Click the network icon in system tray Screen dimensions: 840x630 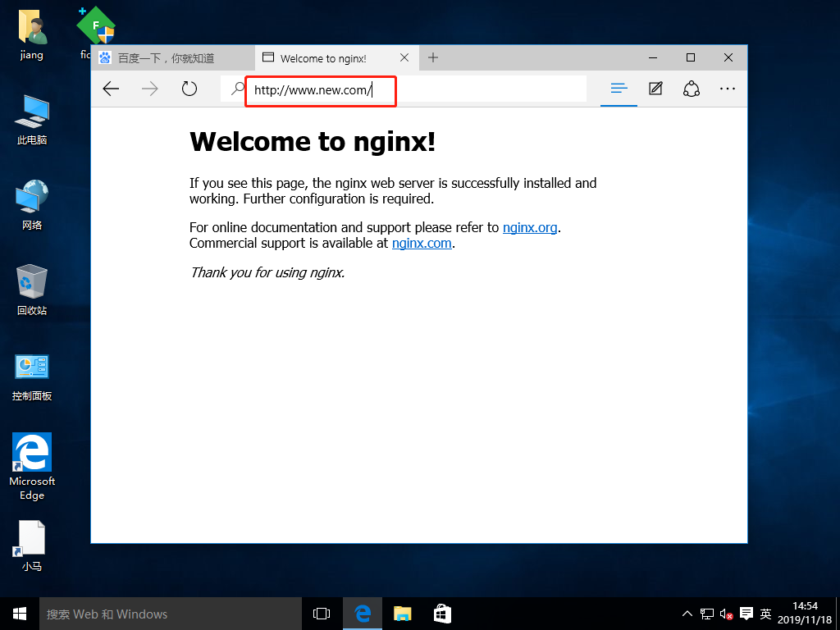click(706, 614)
